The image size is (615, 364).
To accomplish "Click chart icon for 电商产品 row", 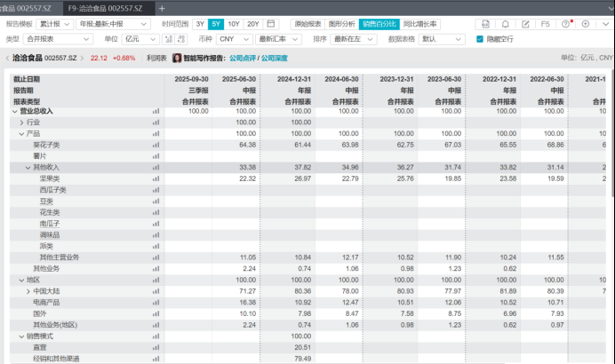I will [x=156, y=302].
